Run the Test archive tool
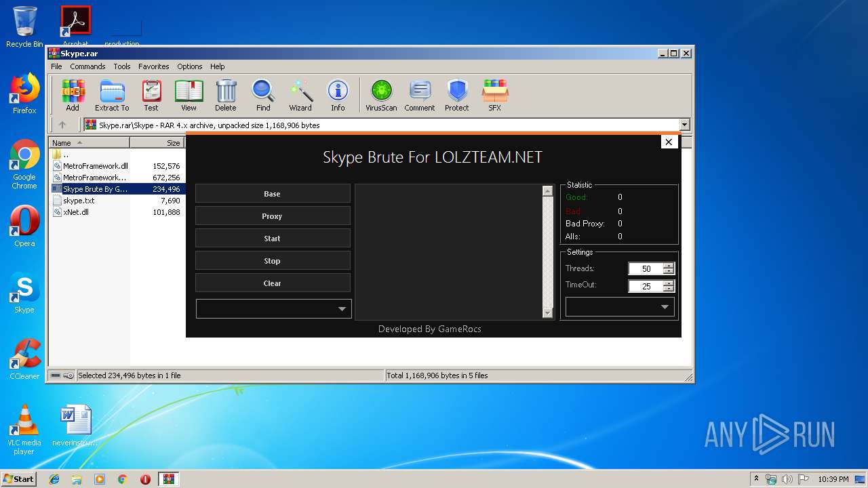Screen dimensions: 868x488 [x=151, y=96]
